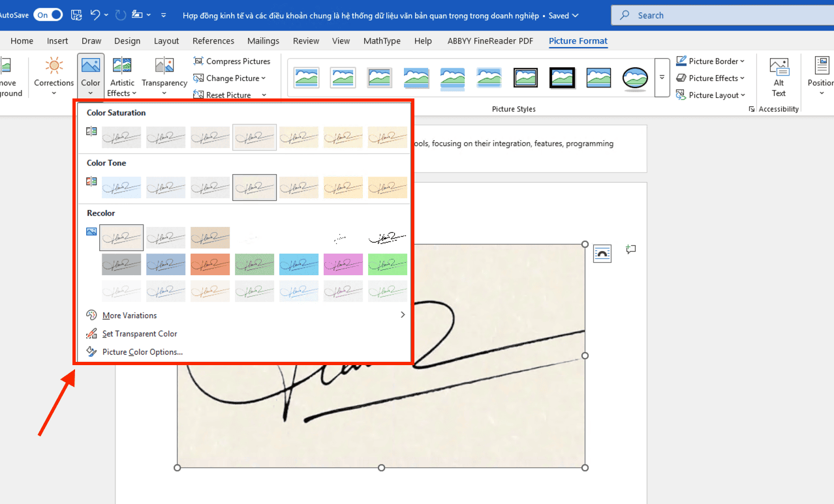Click the Undo arrow icon
This screenshot has width=834, height=504.
point(95,15)
